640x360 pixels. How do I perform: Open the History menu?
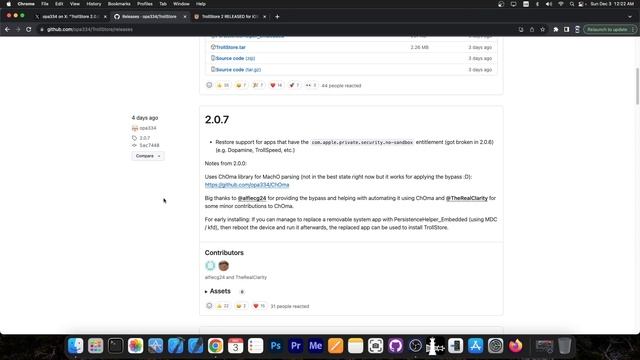(x=93, y=4)
